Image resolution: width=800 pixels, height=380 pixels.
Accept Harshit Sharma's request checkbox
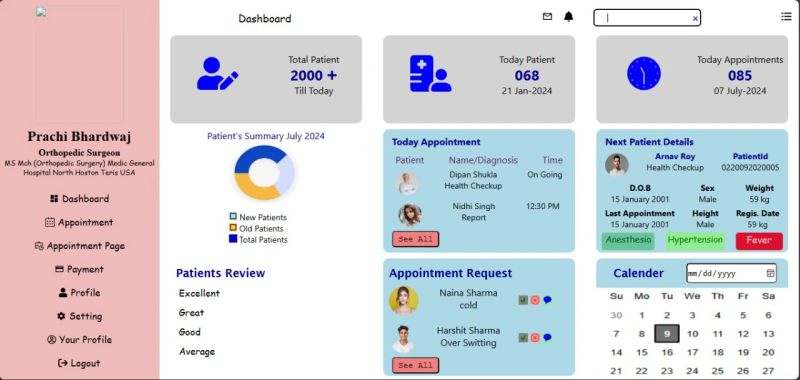(x=523, y=337)
